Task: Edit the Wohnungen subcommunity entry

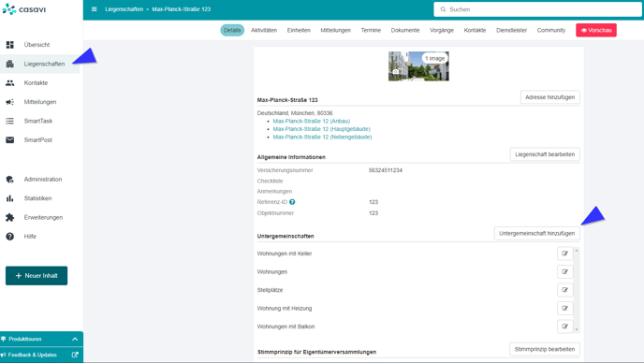Action: pos(565,272)
